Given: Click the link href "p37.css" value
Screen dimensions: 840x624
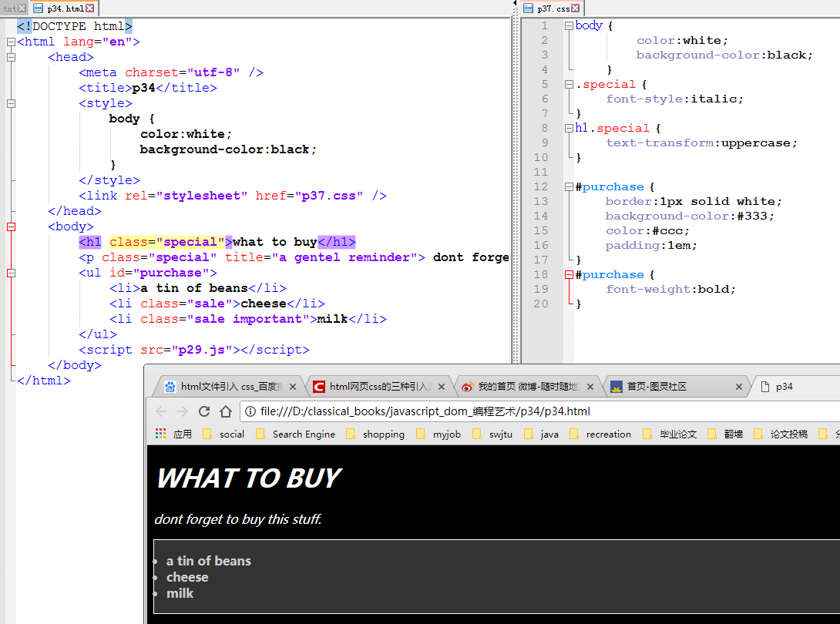Looking at the screenshot, I should (x=328, y=196).
